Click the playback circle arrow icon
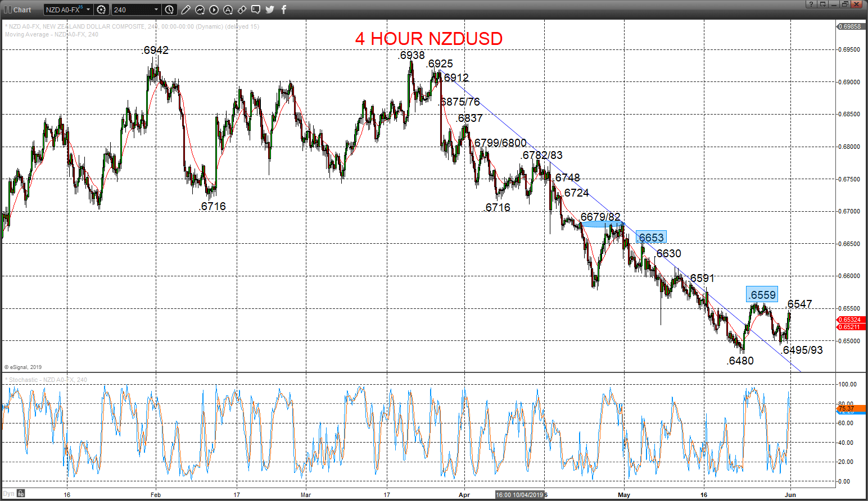This screenshot has width=868, height=501. [214, 10]
